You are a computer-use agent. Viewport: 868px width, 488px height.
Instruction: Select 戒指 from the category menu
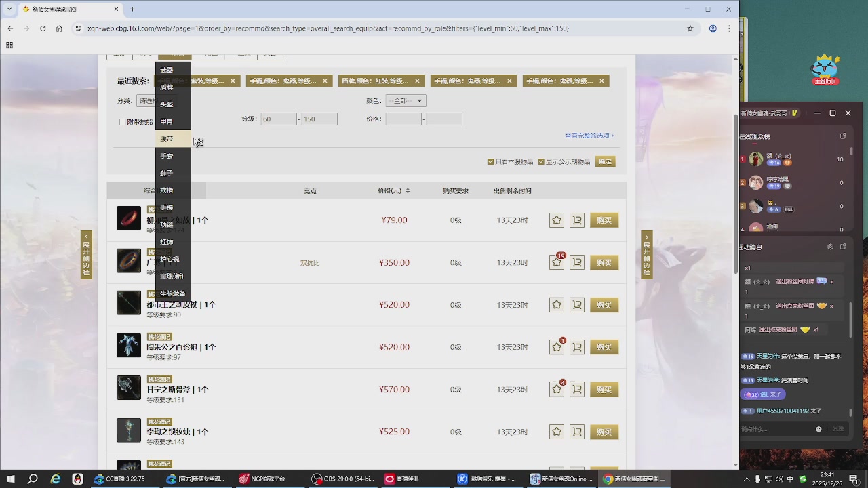pos(173,190)
